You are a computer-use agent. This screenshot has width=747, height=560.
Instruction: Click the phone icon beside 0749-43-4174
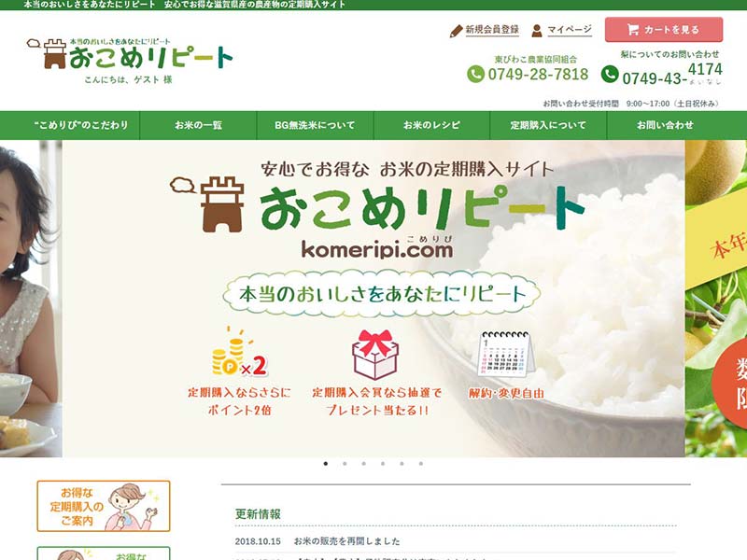[x=610, y=75]
